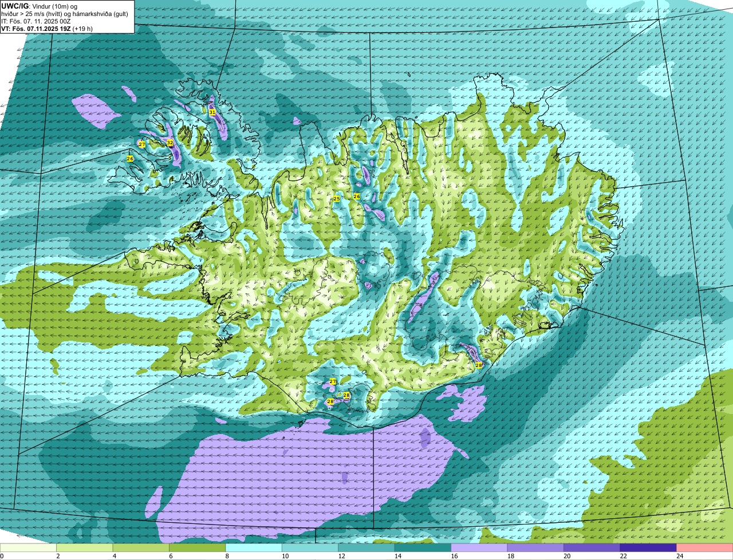Click the olive green 6–8 m/s legend swatch

(198, 548)
